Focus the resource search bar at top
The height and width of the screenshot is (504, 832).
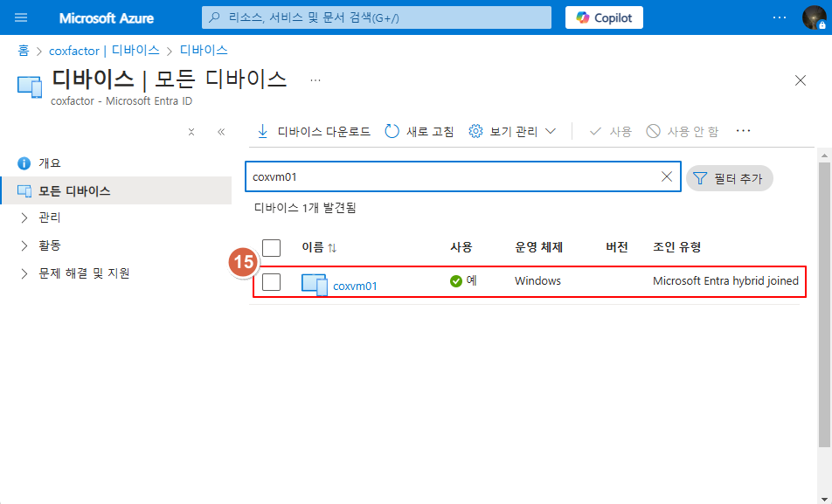(376, 17)
